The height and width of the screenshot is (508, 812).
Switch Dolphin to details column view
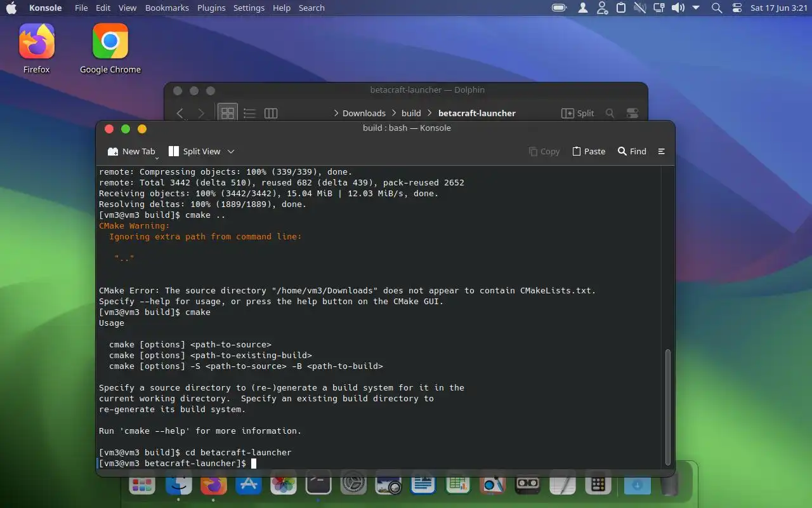pyautogui.click(x=271, y=113)
